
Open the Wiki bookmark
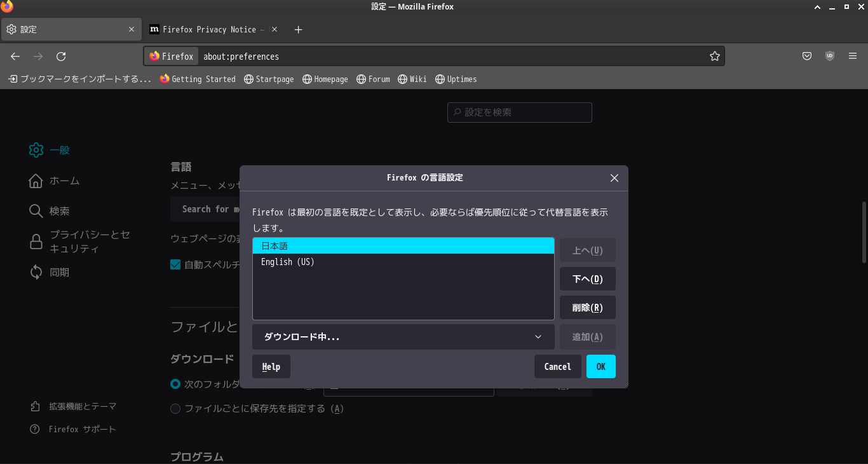412,79
